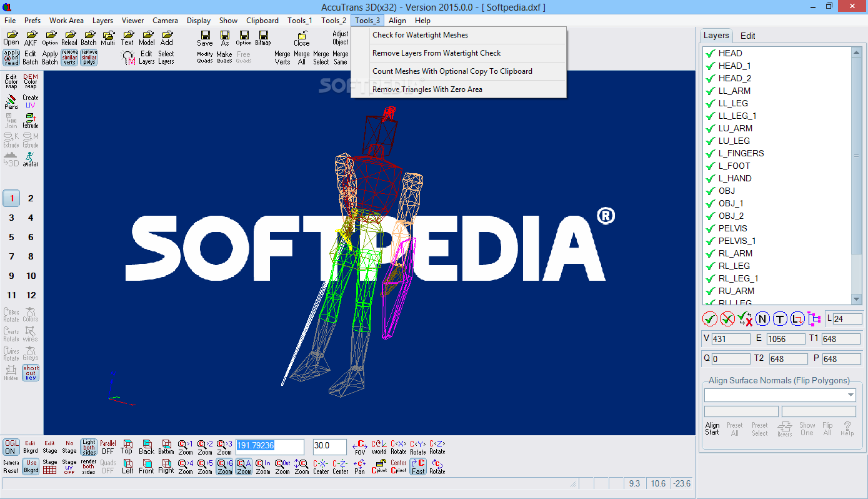Click the Make Quads button
The image size is (868, 499).
(x=224, y=58)
